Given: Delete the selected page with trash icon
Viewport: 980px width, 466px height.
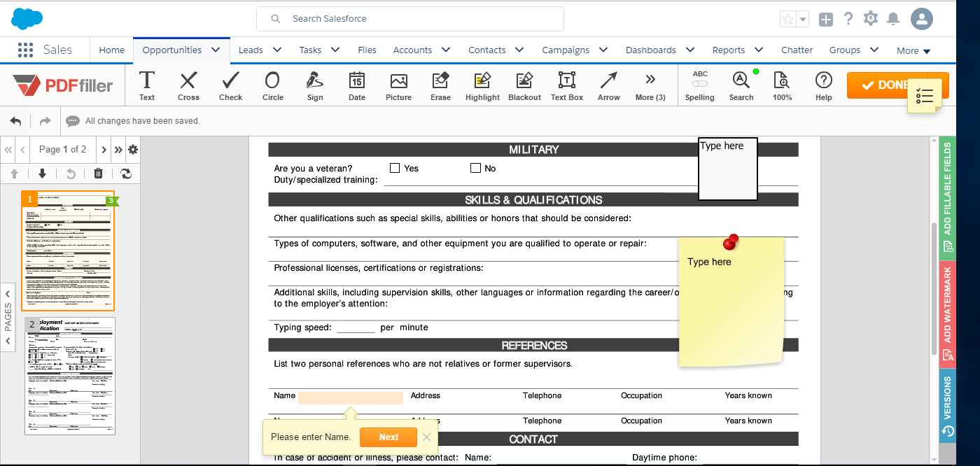Looking at the screenshot, I should (x=99, y=174).
